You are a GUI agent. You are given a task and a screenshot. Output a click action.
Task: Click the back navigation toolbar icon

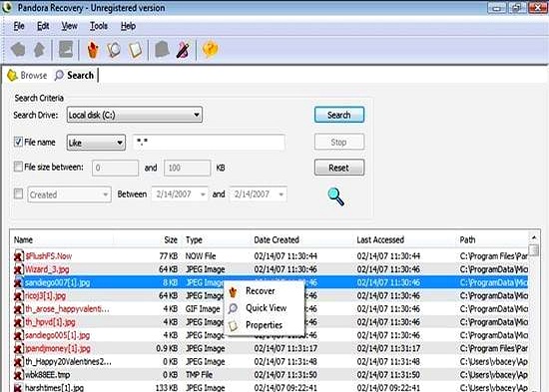tap(18, 49)
